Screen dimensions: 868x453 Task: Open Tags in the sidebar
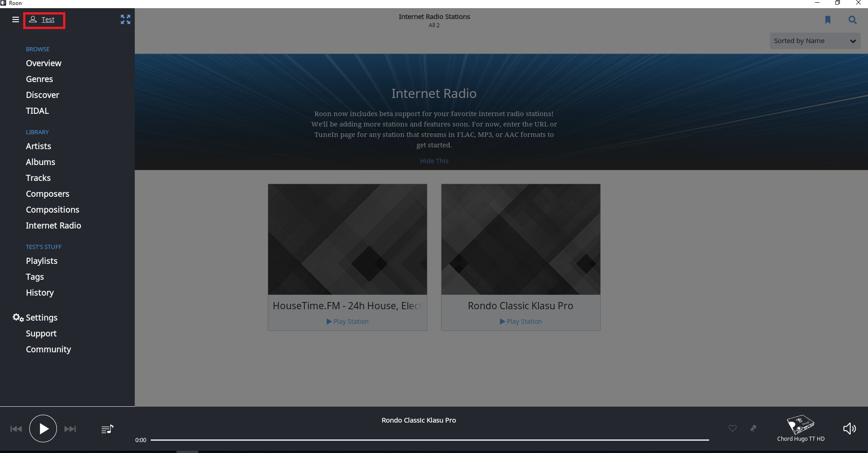35,277
